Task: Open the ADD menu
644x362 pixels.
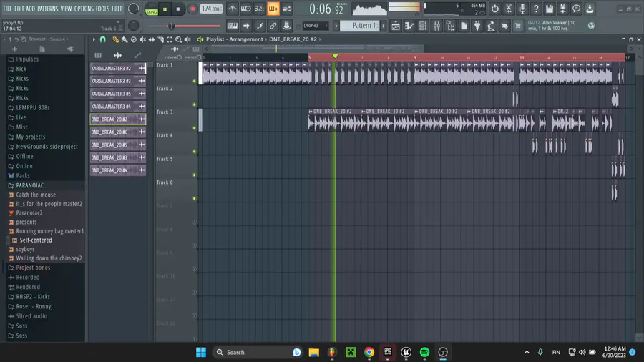Action: (x=30, y=9)
